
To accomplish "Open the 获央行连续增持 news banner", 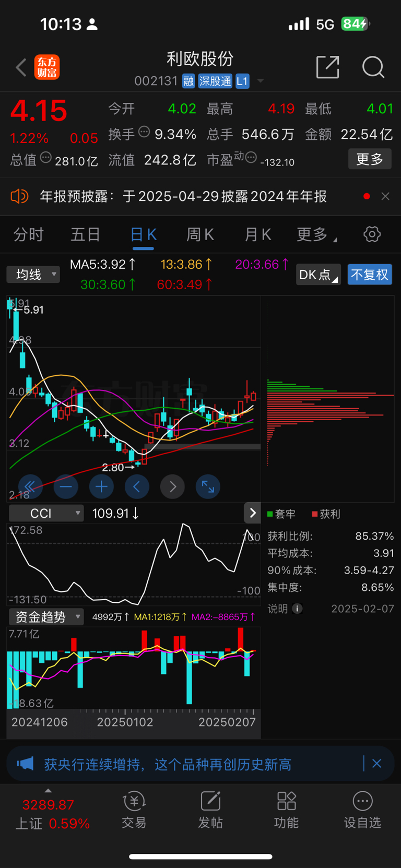I will (168, 765).
